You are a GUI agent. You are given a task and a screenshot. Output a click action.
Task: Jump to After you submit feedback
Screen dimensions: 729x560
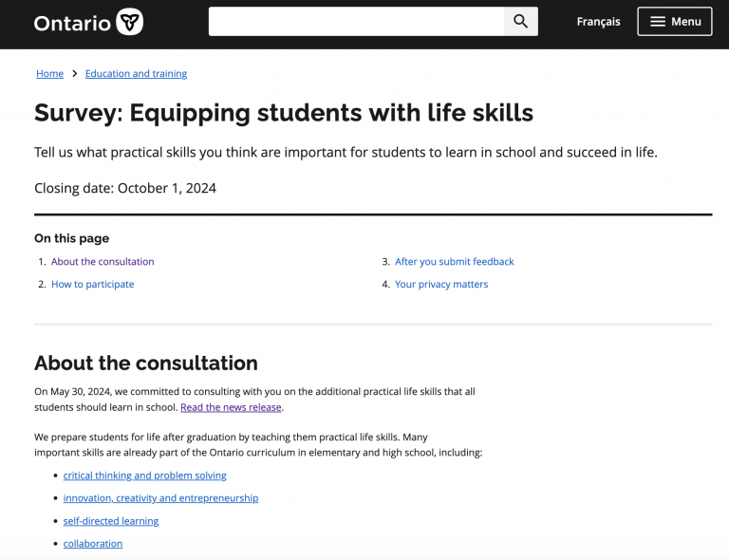click(x=454, y=262)
